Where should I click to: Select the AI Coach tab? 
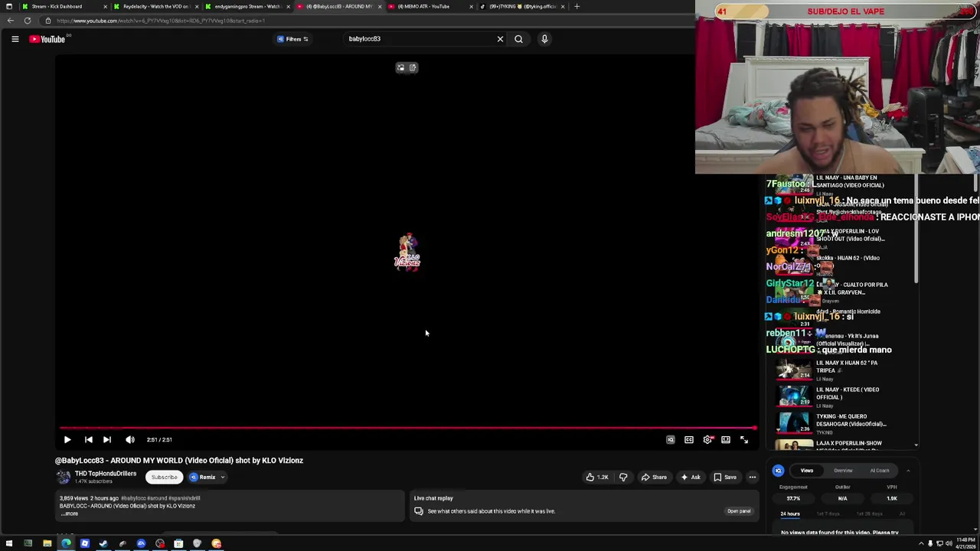(880, 471)
